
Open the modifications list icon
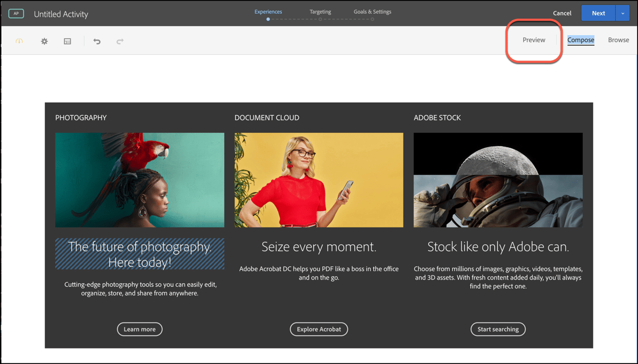[x=68, y=41]
